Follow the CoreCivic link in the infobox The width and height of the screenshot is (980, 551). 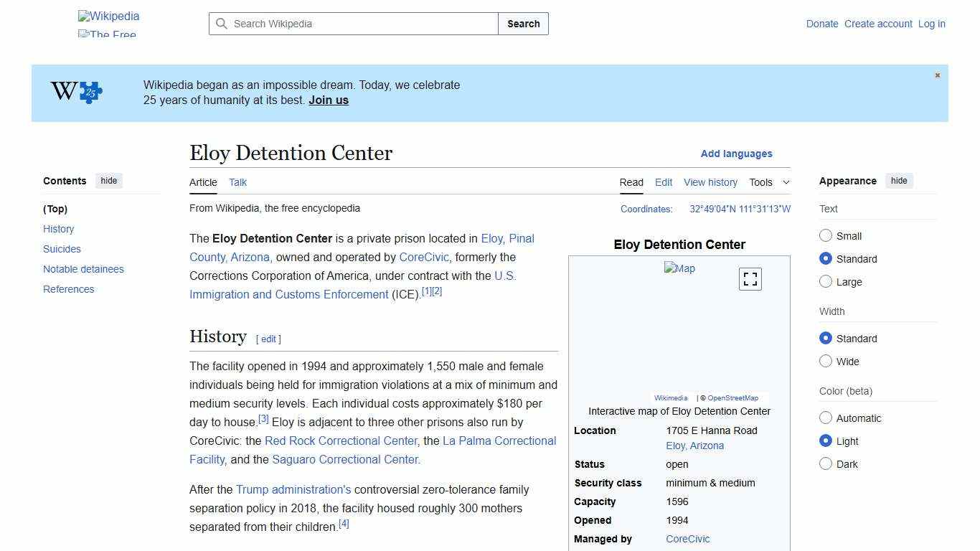click(x=687, y=539)
